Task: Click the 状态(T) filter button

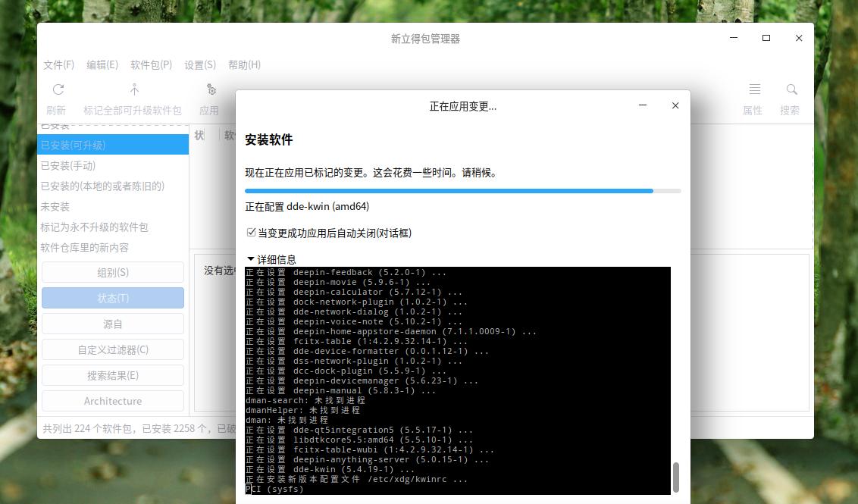Action: (x=112, y=298)
